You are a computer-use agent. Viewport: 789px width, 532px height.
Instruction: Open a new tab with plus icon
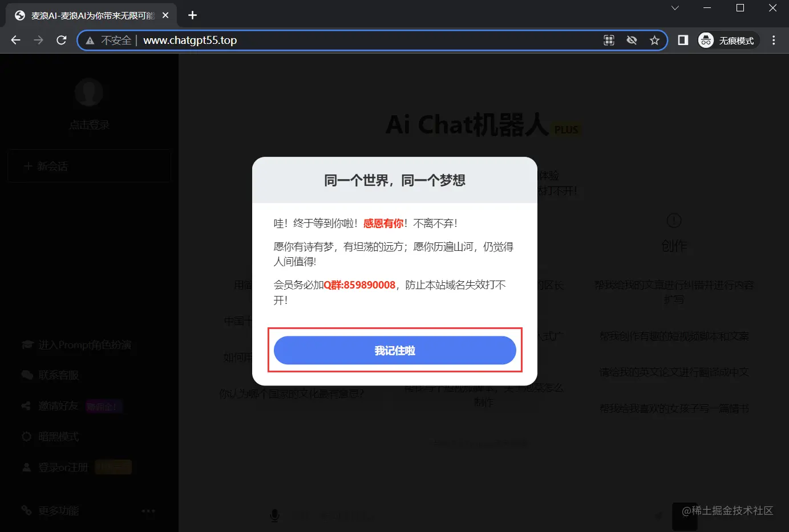click(x=192, y=15)
